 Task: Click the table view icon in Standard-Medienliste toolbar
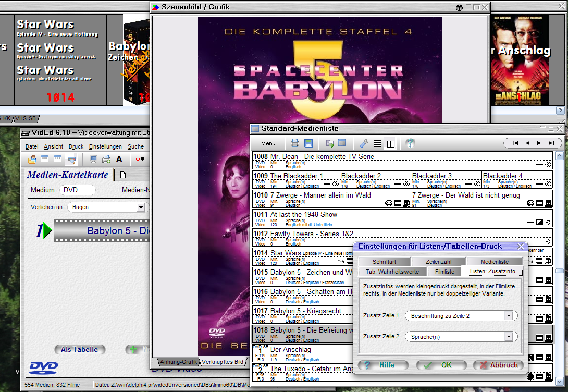point(342,143)
